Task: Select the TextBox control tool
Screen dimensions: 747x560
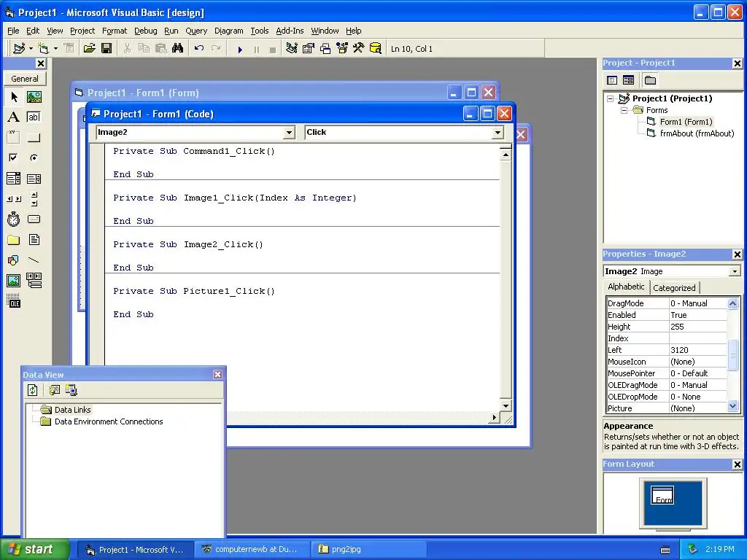Action: coord(34,117)
